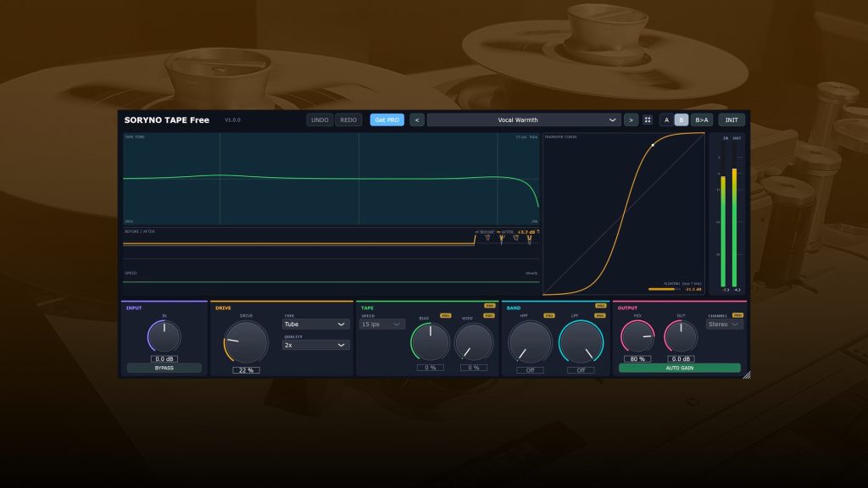Screen dimensions: 868x488
Task: Click the resize grip at plugin corner
Action: pyautogui.click(x=746, y=374)
